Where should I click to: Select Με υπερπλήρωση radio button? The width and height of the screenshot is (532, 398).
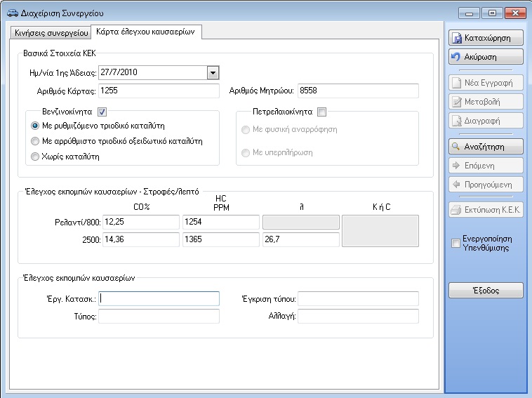click(246, 153)
